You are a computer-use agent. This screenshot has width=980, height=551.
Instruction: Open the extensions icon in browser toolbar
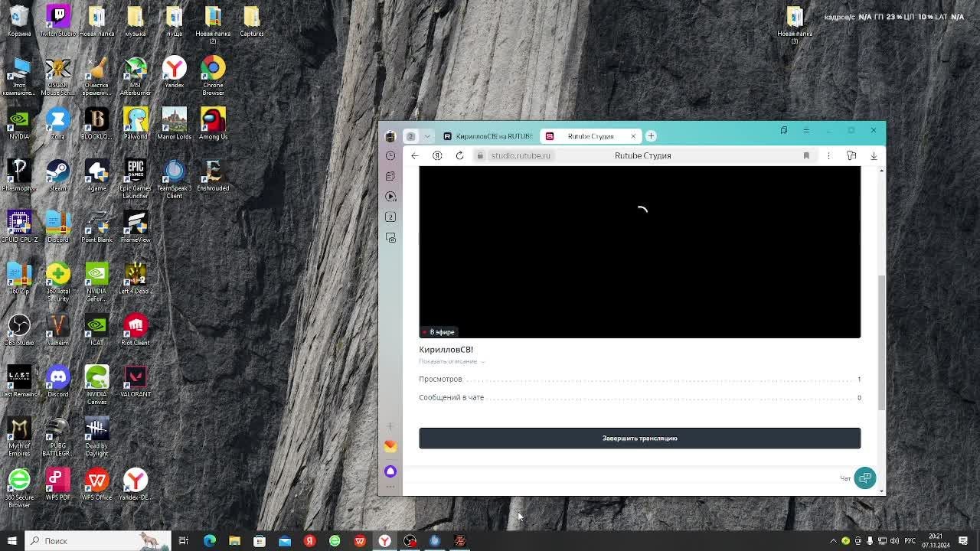point(851,155)
